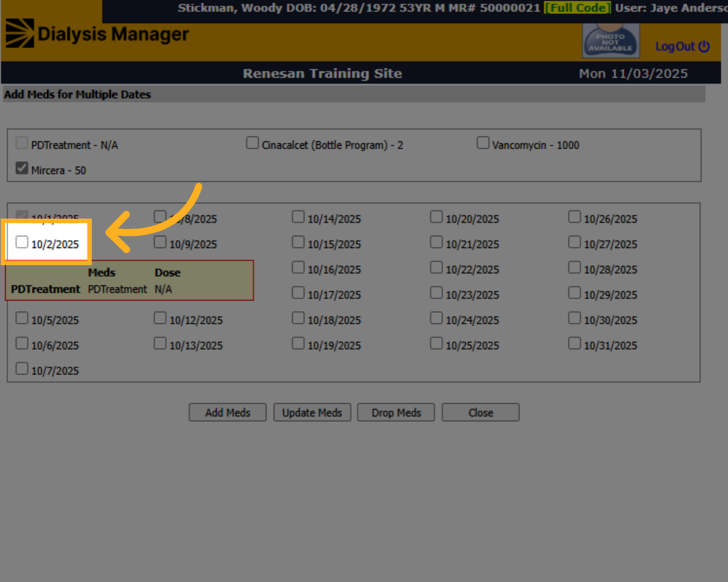
Task: Select the 10/16/2025 date checkbox
Action: click(298, 267)
